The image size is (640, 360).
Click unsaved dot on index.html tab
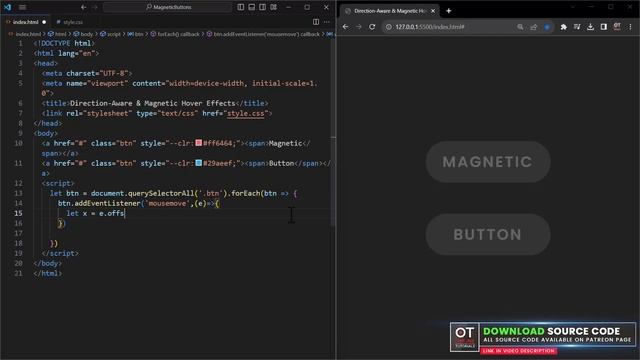click(x=44, y=22)
